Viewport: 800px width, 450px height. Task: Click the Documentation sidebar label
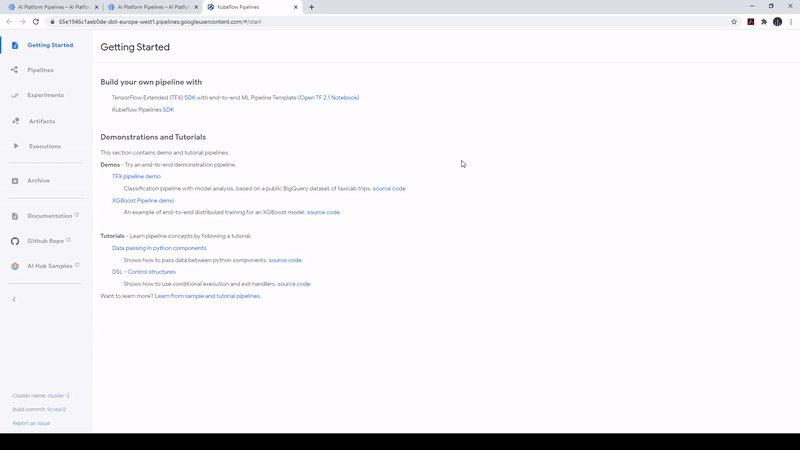click(x=49, y=216)
